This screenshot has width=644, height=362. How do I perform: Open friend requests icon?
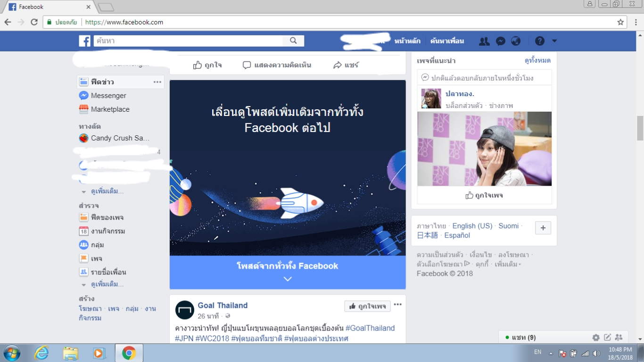[x=484, y=41]
